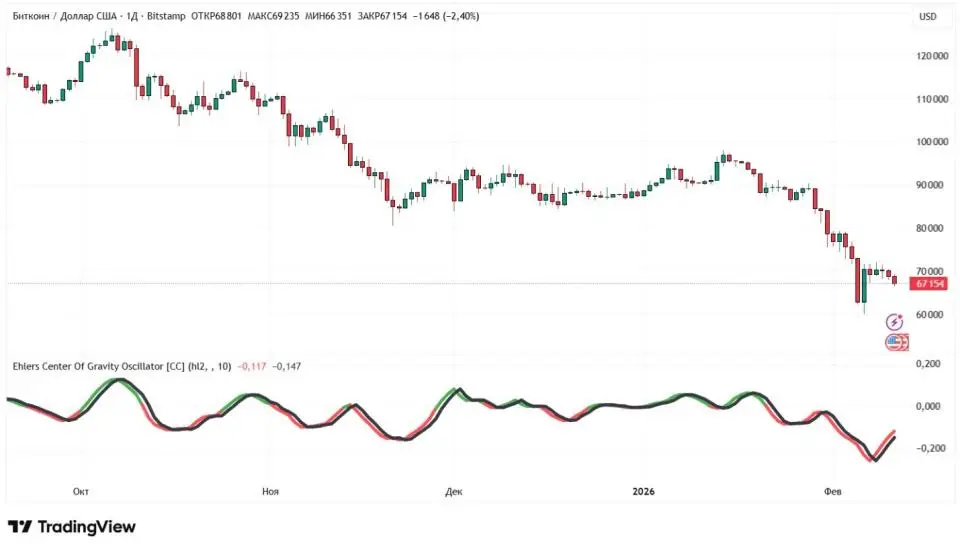Open the US flag economic events icon

tap(896, 343)
